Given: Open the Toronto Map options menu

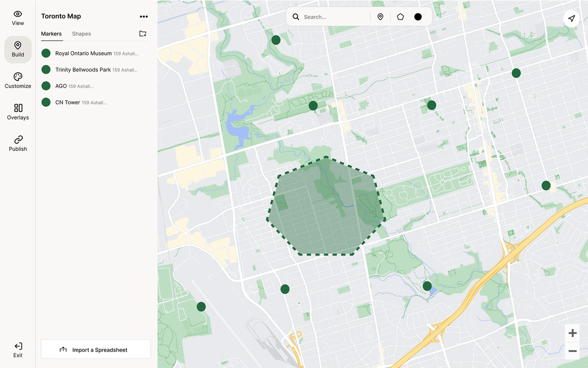Looking at the screenshot, I should [x=144, y=16].
